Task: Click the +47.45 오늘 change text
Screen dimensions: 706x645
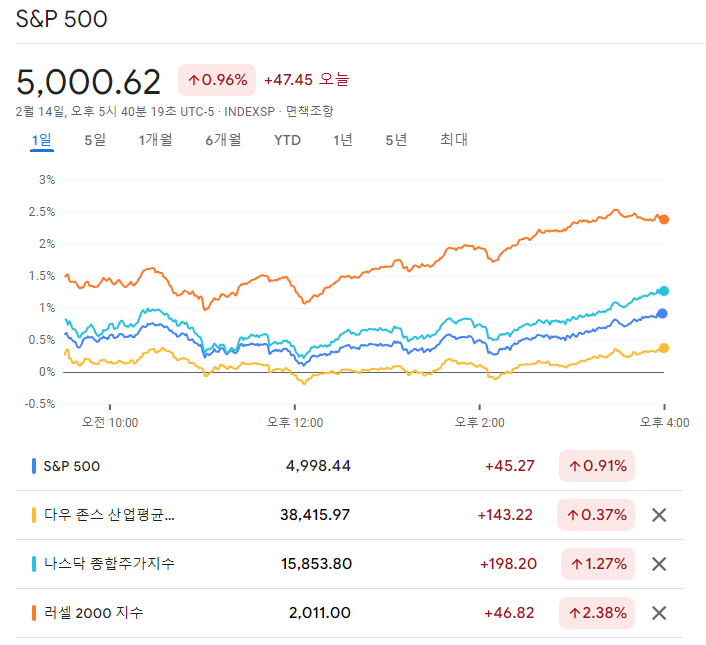Action: (x=307, y=80)
